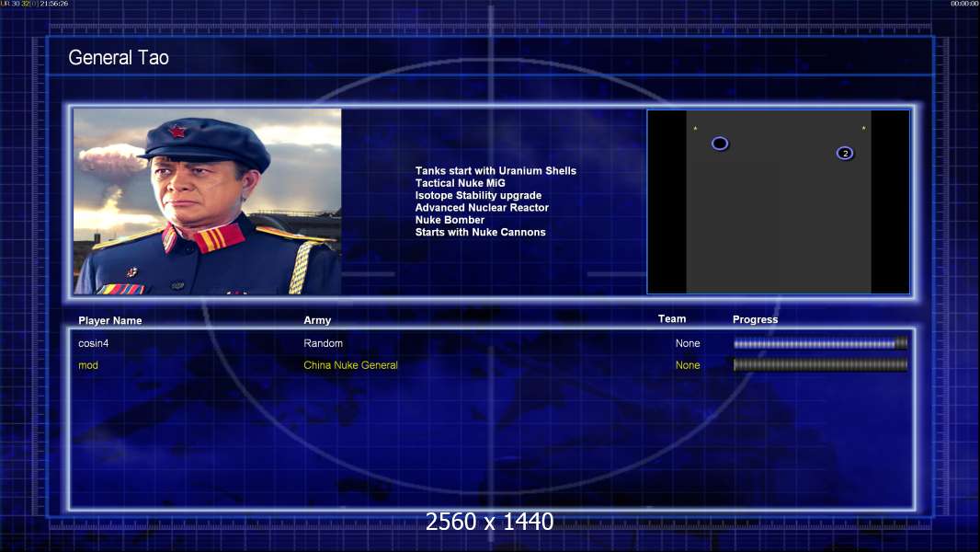The width and height of the screenshot is (980, 552).
Task: Click the top-right star on the minimap
Action: pyautogui.click(x=863, y=128)
